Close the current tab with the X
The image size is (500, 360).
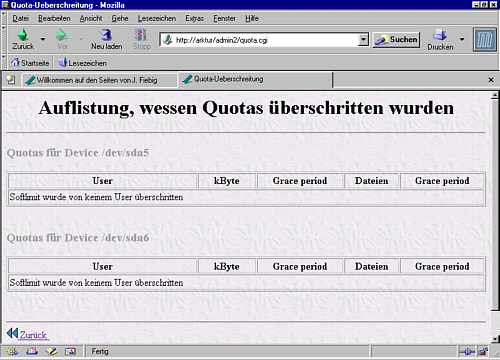pyautogui.click(x=491, y=80)
